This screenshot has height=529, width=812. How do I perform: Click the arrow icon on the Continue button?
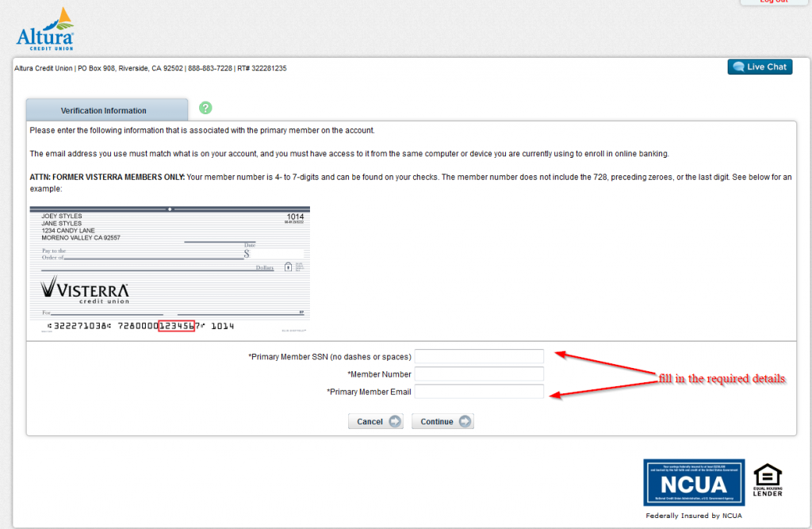click(x=465, y=422)
